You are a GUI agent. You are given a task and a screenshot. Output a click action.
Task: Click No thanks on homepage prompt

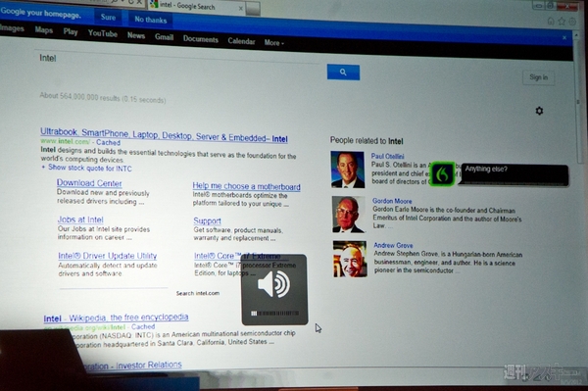151,20
